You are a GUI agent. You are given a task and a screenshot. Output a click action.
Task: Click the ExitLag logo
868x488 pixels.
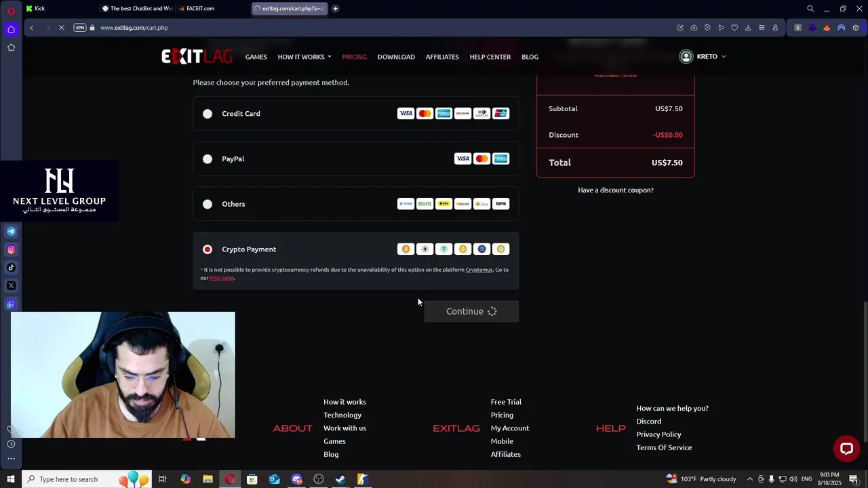pos(197,56)
